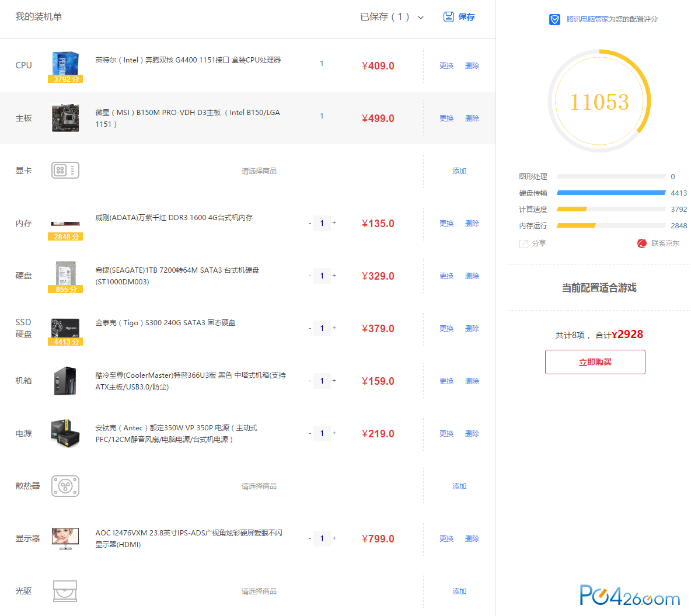This screenshot has width=691, height=616.
Task: Open the Pentium G4400 CPU thumbnail
Action: click(65, 64)
